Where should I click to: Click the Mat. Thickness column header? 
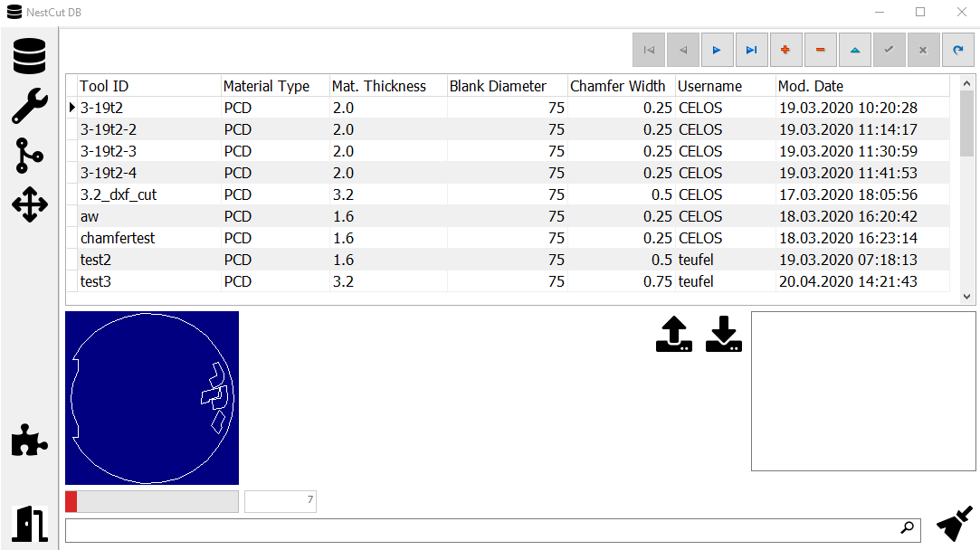[x=388, y=86]
